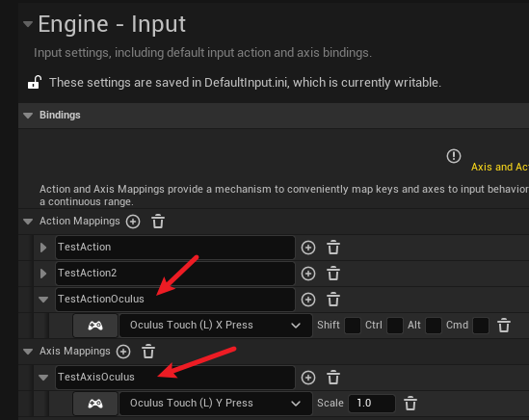Add a new Axis Mapping with plus icon
Image resolution: width=529 pixels, height=420 pixels.
123,352
